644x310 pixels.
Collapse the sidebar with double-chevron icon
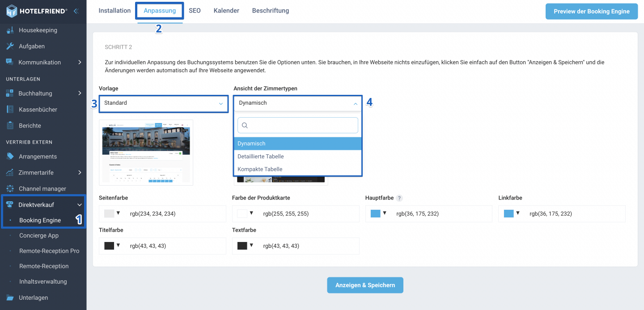coord(76,11)
